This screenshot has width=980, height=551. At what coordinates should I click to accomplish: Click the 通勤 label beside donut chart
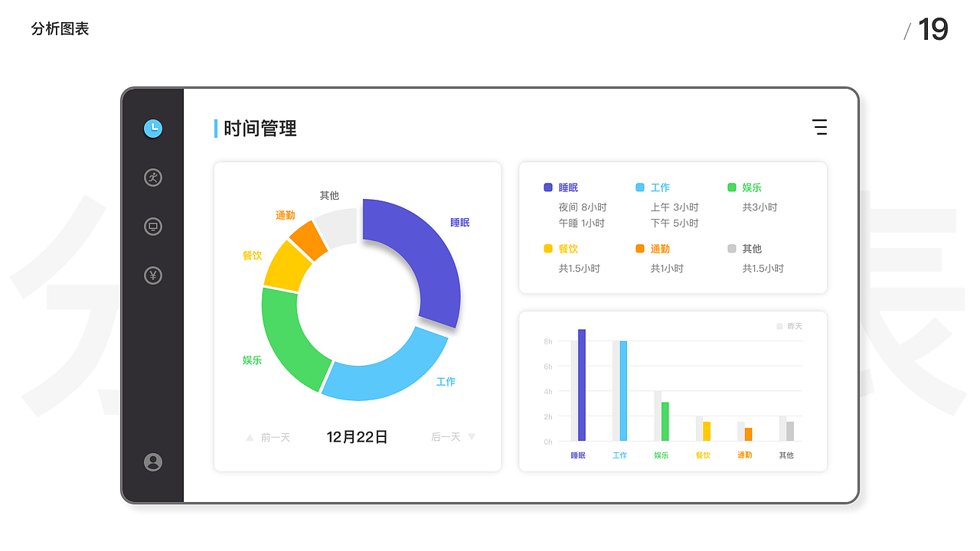tap(286, 216)
